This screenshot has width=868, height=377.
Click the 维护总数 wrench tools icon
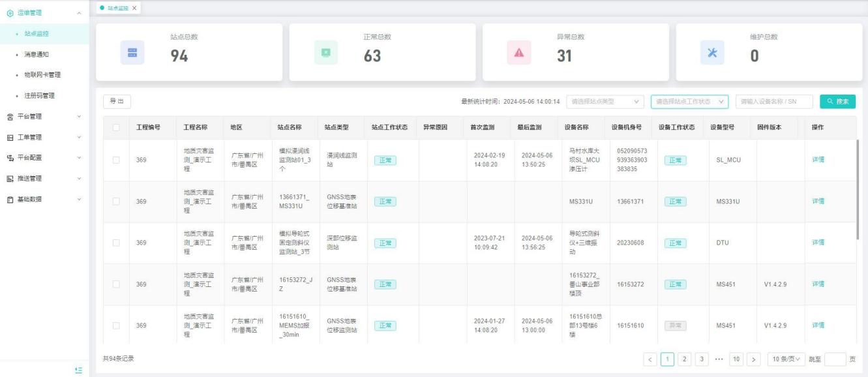(712, 53)
